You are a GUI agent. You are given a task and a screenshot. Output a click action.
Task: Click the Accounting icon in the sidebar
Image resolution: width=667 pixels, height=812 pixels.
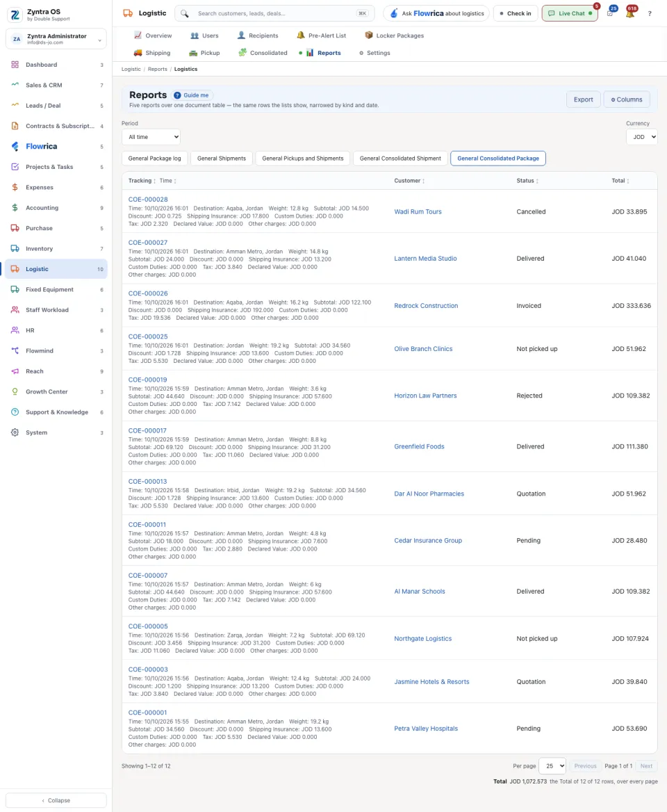click(15, 208)
